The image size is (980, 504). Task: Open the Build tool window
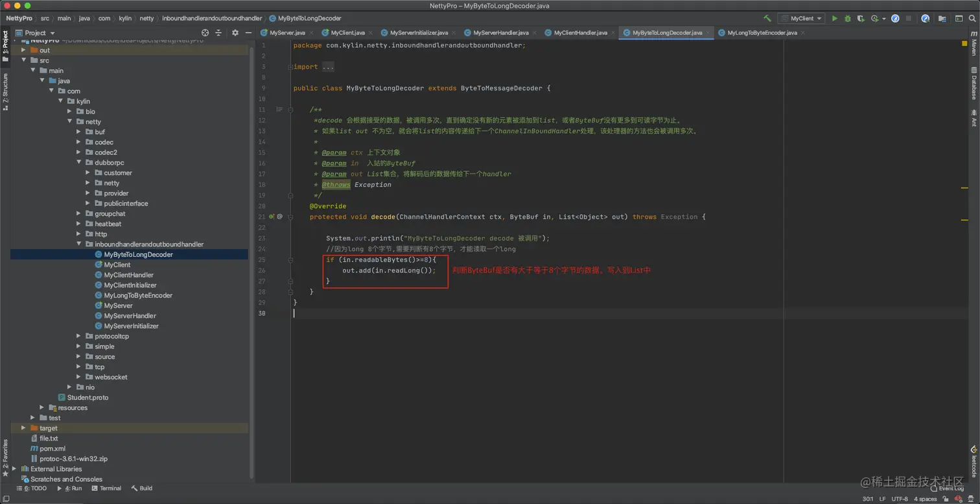[x=142, y=488]
